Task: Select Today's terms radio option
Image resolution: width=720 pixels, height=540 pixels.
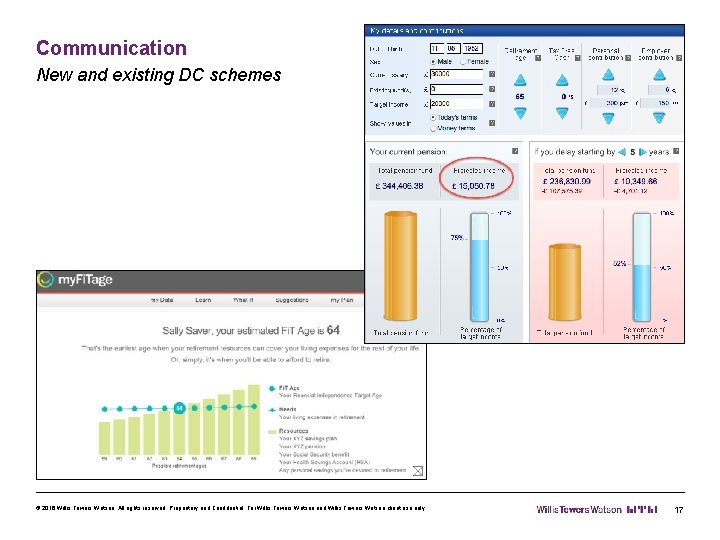Action: coord(433,118)
